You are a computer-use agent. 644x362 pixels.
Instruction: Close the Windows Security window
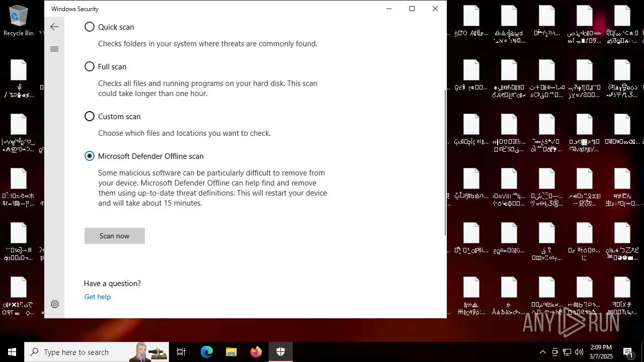coord(435,9)
